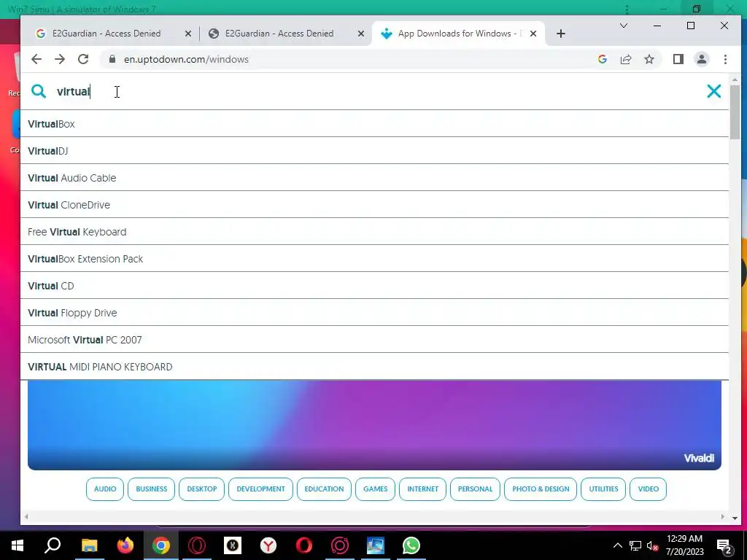Viewport: 747px width, 560px height.
Task: Open the DEVELOPMENT category
Action: coord(260,489)
